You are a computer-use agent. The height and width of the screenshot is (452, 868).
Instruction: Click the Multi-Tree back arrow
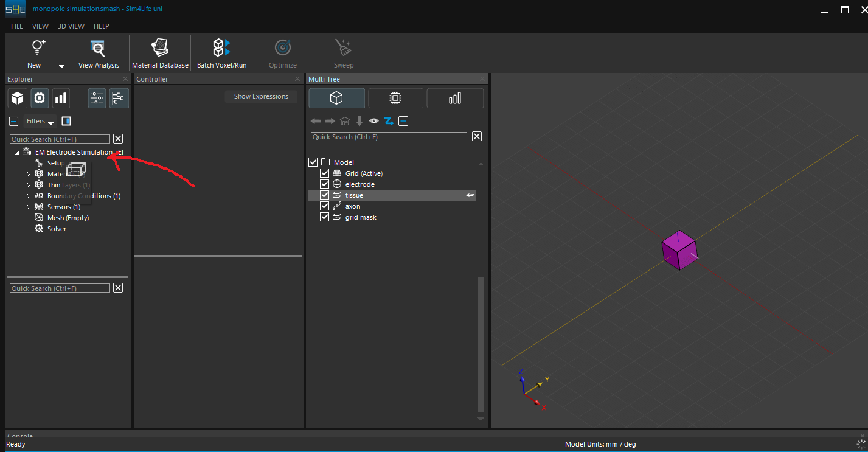coord(316,121)
